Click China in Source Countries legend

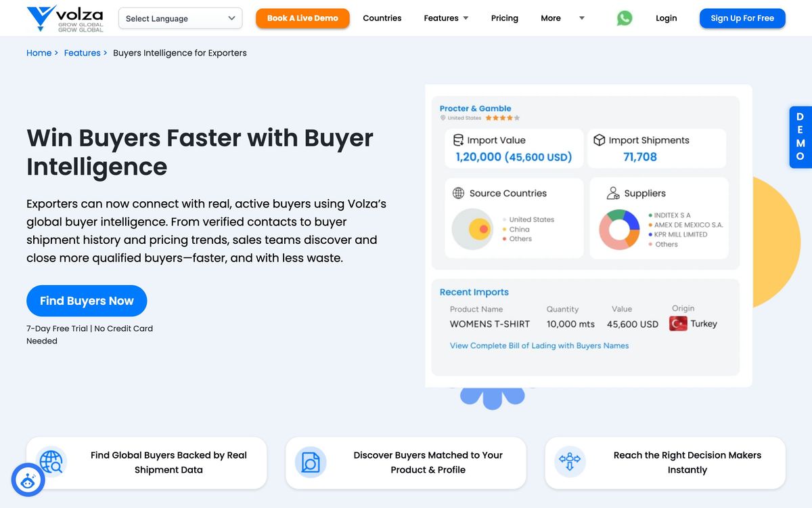pyautogui.click(x=516, y=230)
